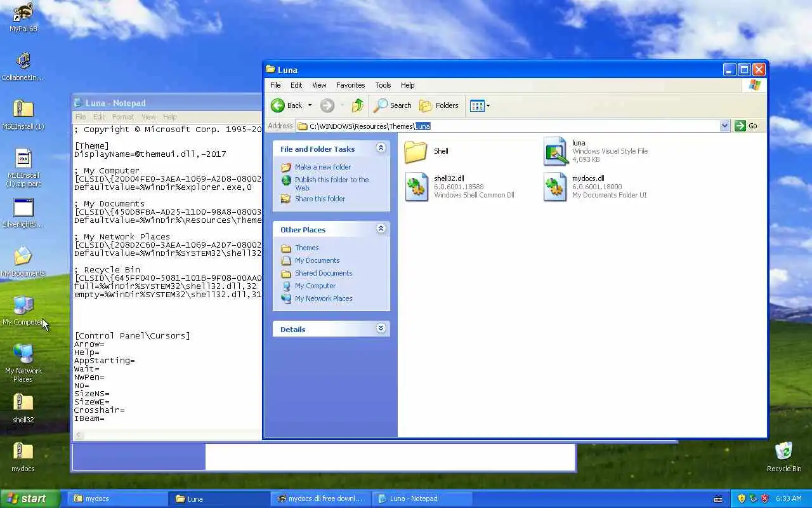Open File menu in Notepad window
Viewport: 812px width, 508px height.
coord(81,117)
